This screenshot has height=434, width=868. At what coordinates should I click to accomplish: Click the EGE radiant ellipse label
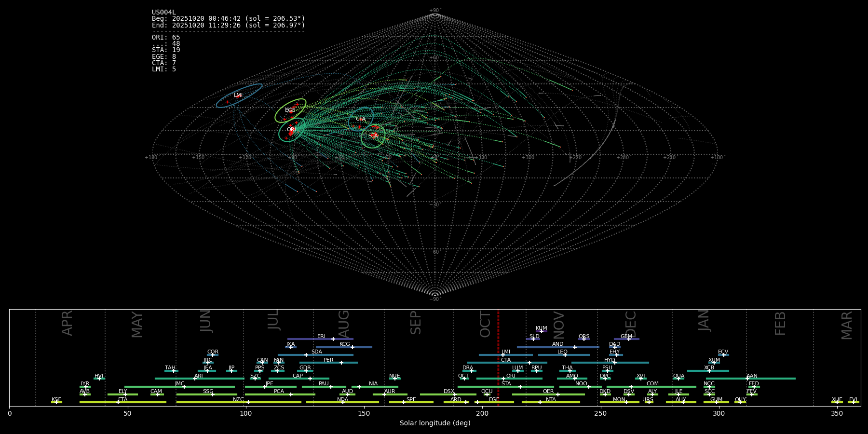click(290, 110)
